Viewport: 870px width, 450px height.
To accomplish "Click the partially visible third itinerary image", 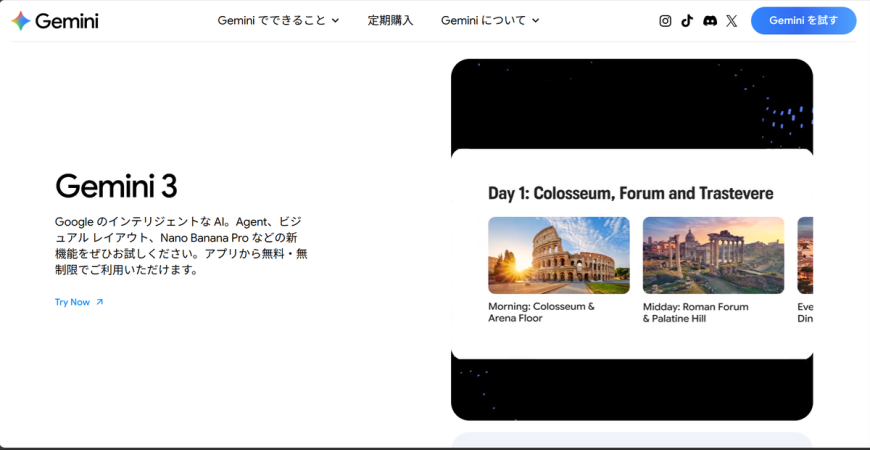I will pos(805,255).
